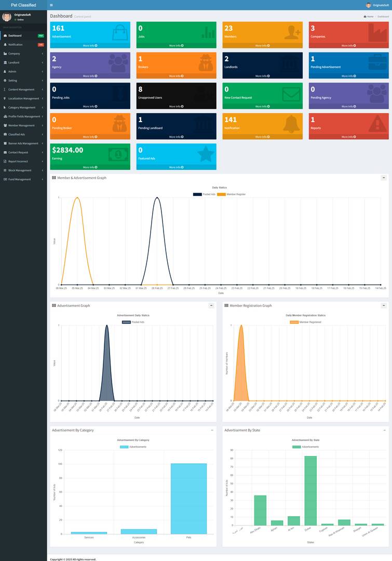This screenshot has height=561, width=392.
Task: Click the warning triangle icon on Reports card
Action: click(x=377, y=124)
